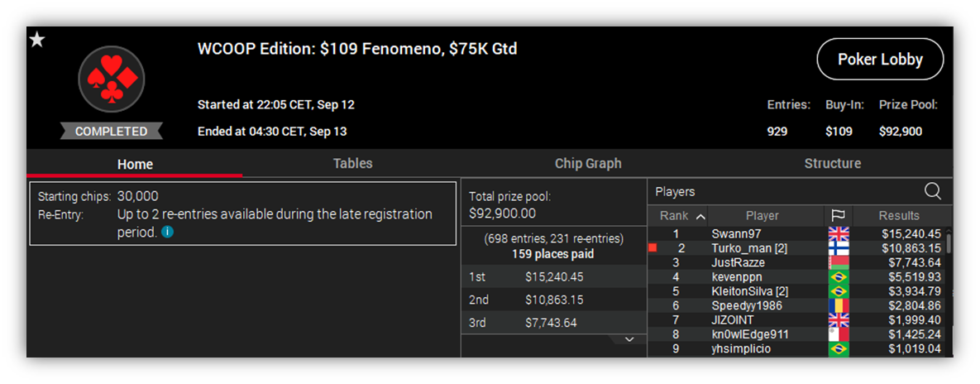Sort players by Rank column arrow
Screen dimensions: 980x384
700,216
